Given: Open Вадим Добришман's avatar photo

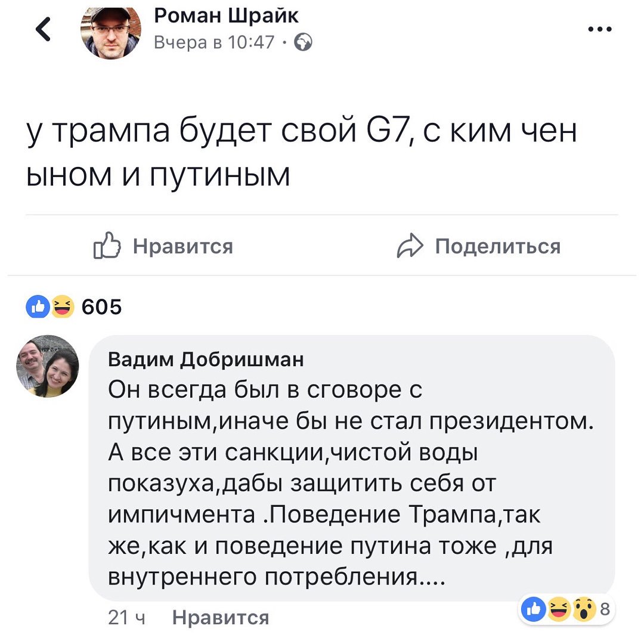Looking at the screenshot, I should point(47,366).
